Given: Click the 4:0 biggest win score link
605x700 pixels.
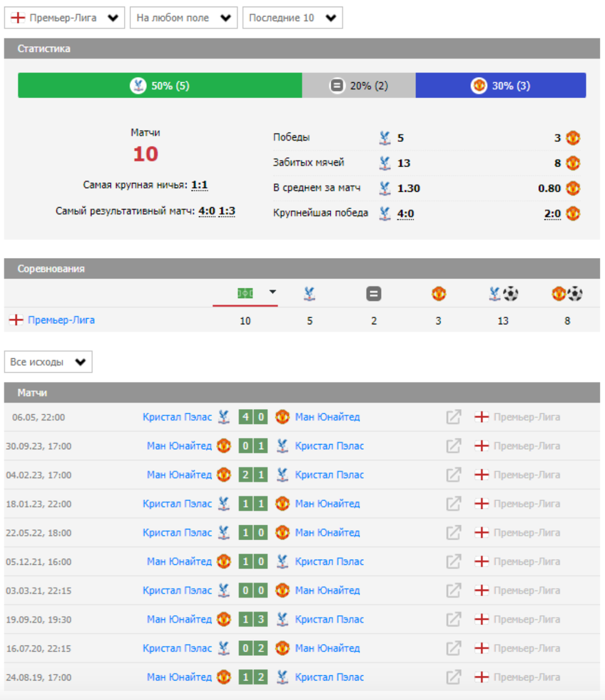Looking at the screenshot, I should (x=405, y=213).
